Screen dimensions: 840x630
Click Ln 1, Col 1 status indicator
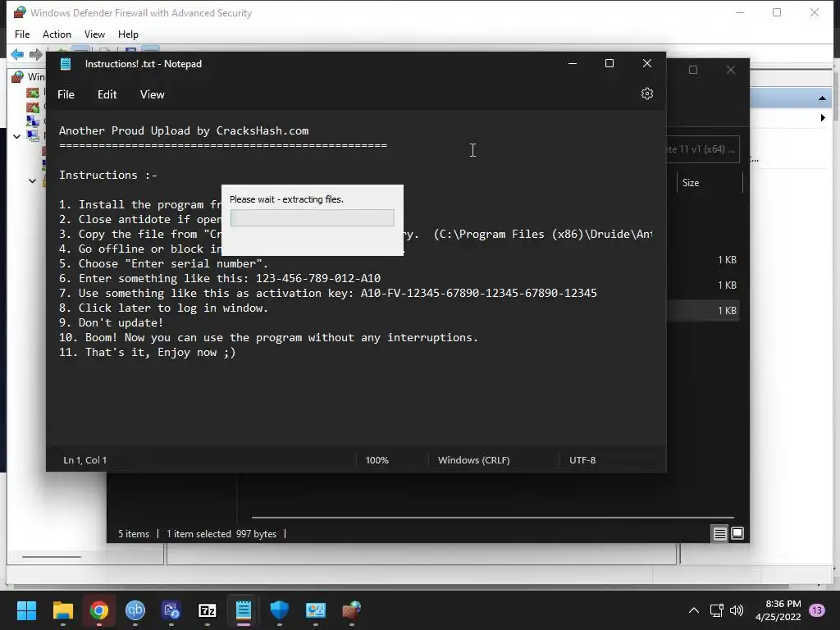click(x=84, y=460)
